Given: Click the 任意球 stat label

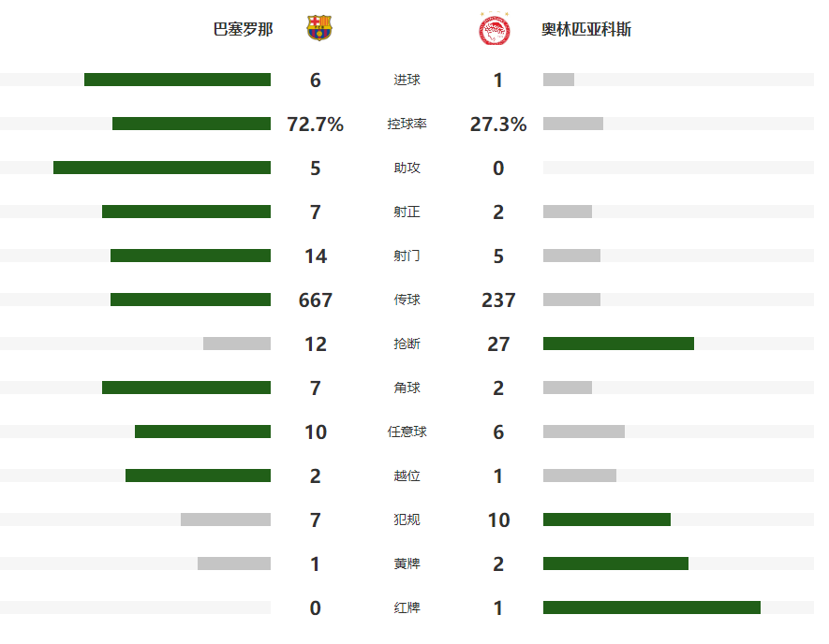Looking at the screenshot, I should tap(407, 432).
